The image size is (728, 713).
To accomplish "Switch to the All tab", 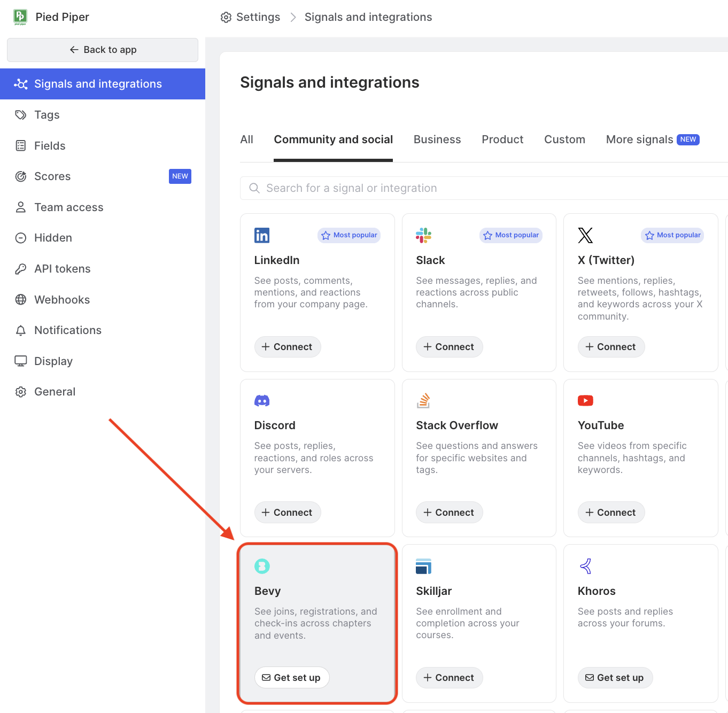I will tap(246, 139).
